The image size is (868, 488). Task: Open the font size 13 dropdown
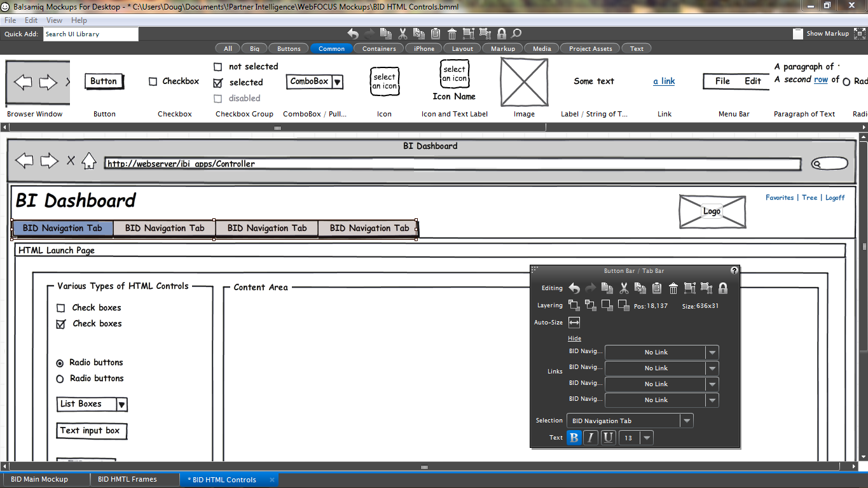[x=647, y=438]
